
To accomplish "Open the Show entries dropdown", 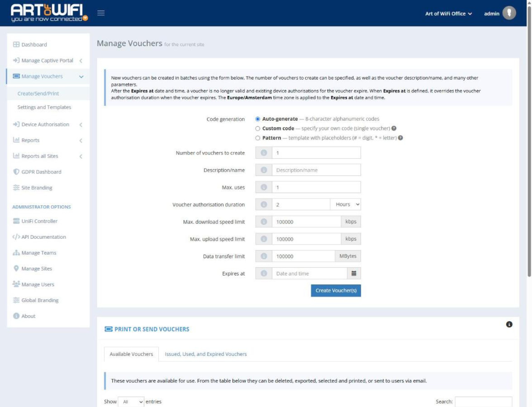I will pyautogui.click(x=131, y=402).
